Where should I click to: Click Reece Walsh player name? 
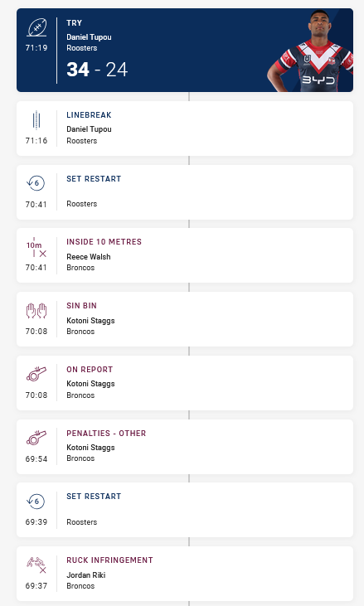(x=89, y=257)
